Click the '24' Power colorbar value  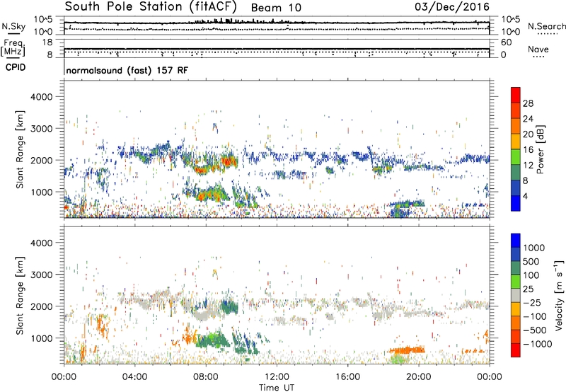click(528, 119)
